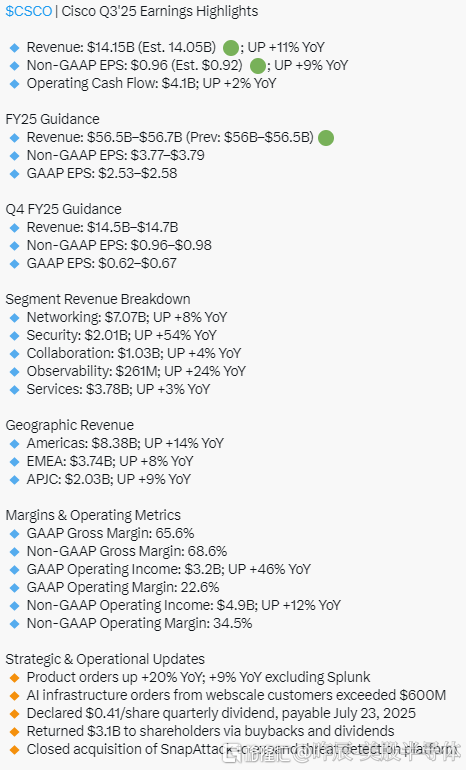Click blue diamond before Operating Cash Flow

tap(15, 83)
